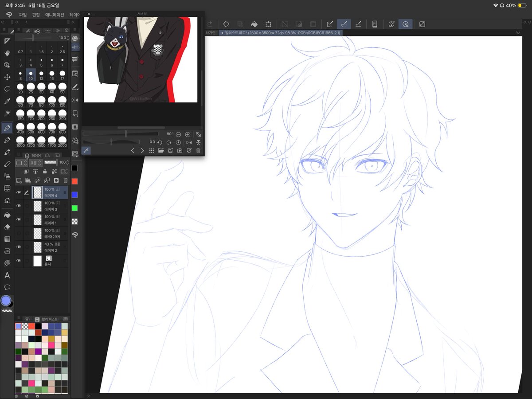Collapse the left palette dock double arrow
The height and width of the screenshot is (399, 532).
point(3,22)
